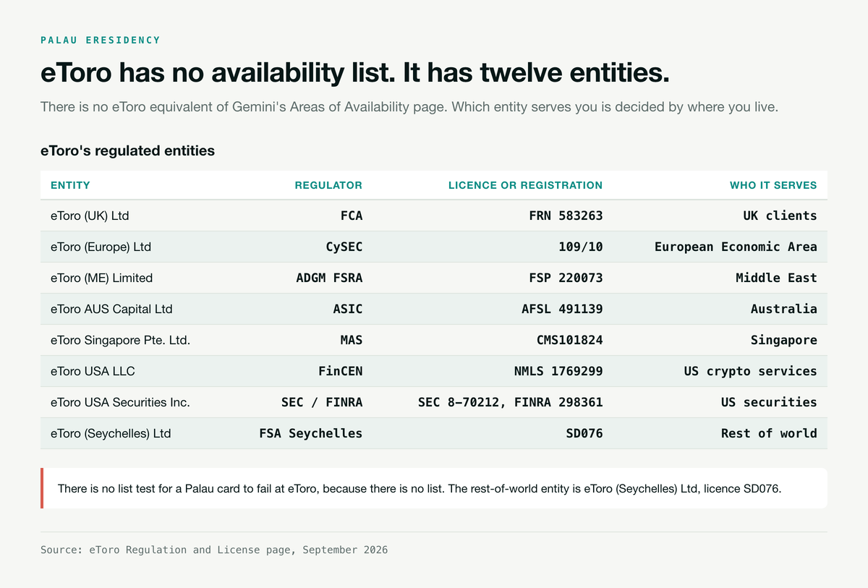Click the source line at the bottom
The image size is (868, 588).
[x=214, y=550]
